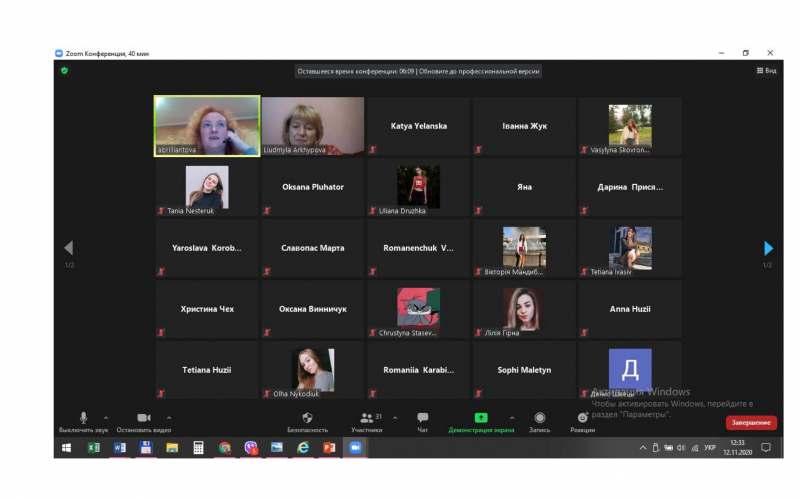Stop camera with Остановить видео
The width and height of the screenshot is (800, 500).
click(x=142, y=418)
